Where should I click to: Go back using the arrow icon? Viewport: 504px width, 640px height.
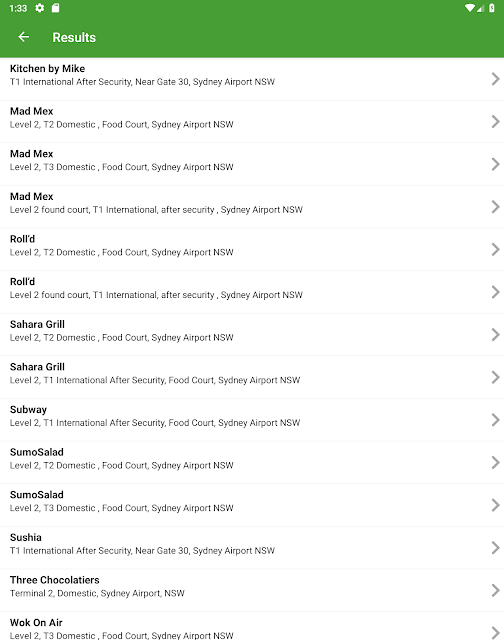pyautogui.click(x=24, y=37)
